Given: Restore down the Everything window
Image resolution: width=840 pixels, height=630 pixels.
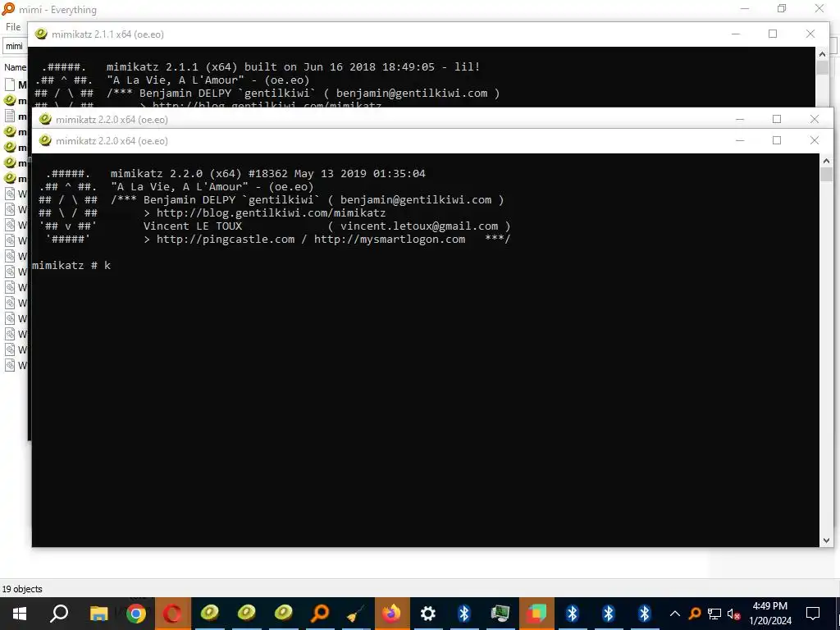Looking at the screenshot, I should pos(782,8).
